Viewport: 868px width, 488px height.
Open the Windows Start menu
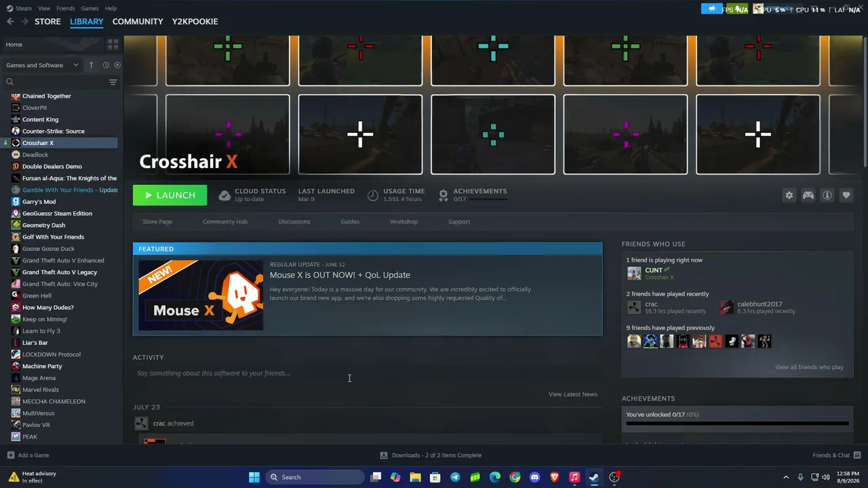click(254, 477)
